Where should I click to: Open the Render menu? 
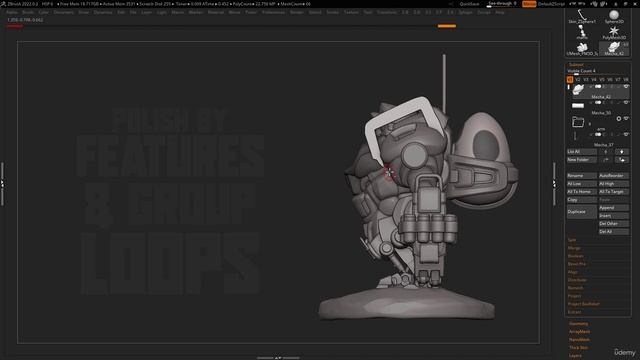[x=297, y=13]
